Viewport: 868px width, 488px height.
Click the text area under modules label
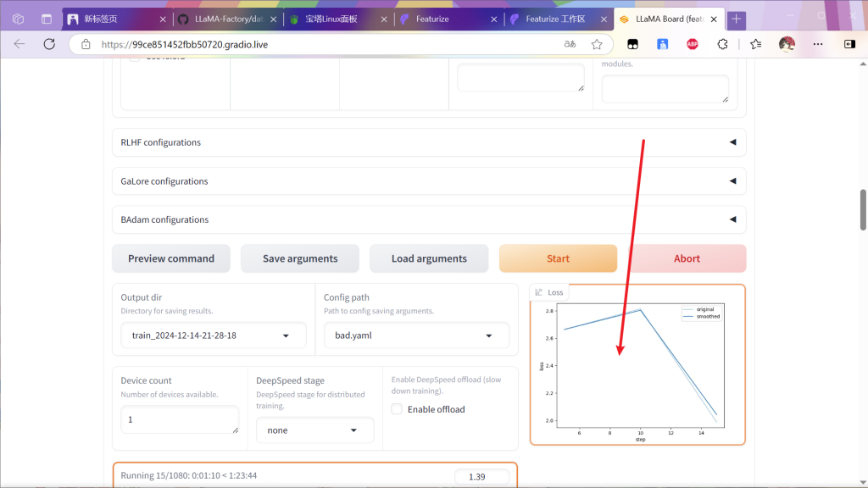point(665,89)
